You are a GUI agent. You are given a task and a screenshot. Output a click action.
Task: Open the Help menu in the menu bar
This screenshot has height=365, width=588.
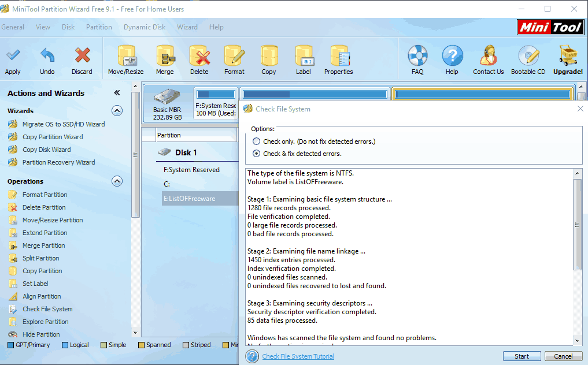click(216, 27)
